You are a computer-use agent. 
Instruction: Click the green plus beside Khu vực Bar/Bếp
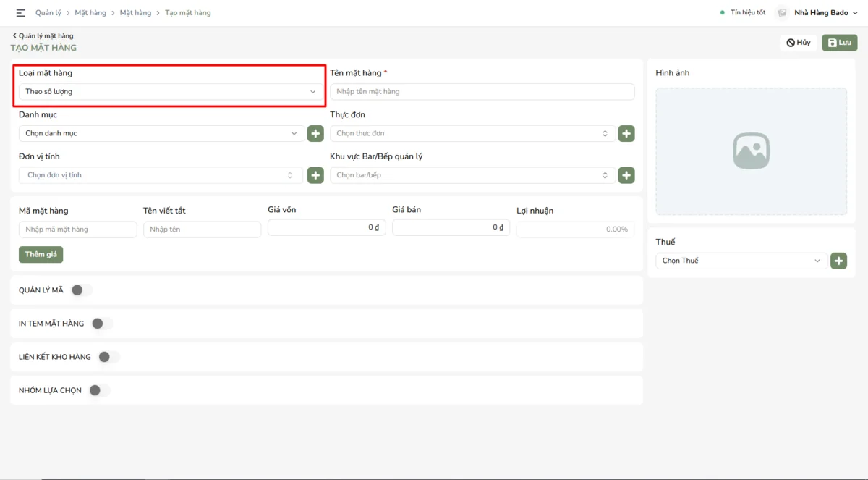click(626, 175)
